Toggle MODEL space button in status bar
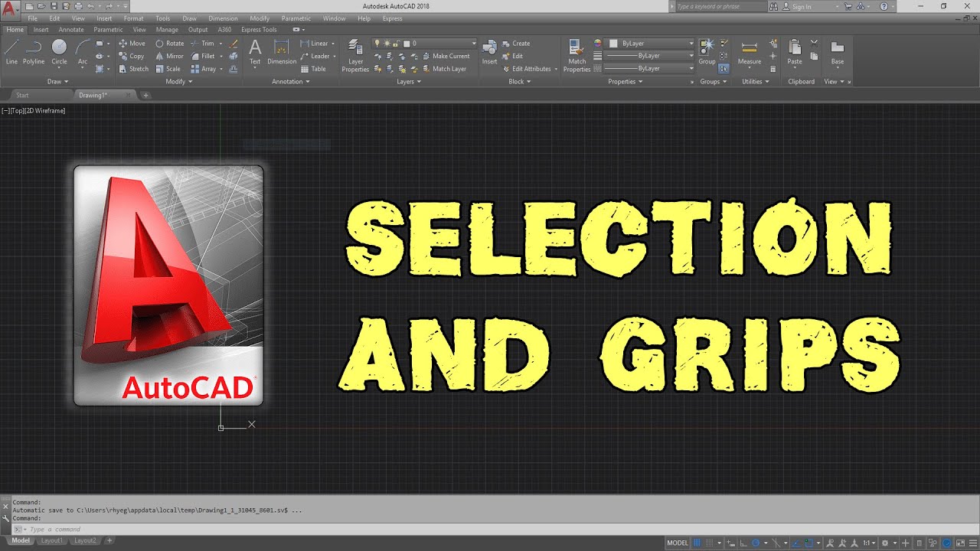The height and width of the screenshot is (551, 980). click(x=678, y=543)
